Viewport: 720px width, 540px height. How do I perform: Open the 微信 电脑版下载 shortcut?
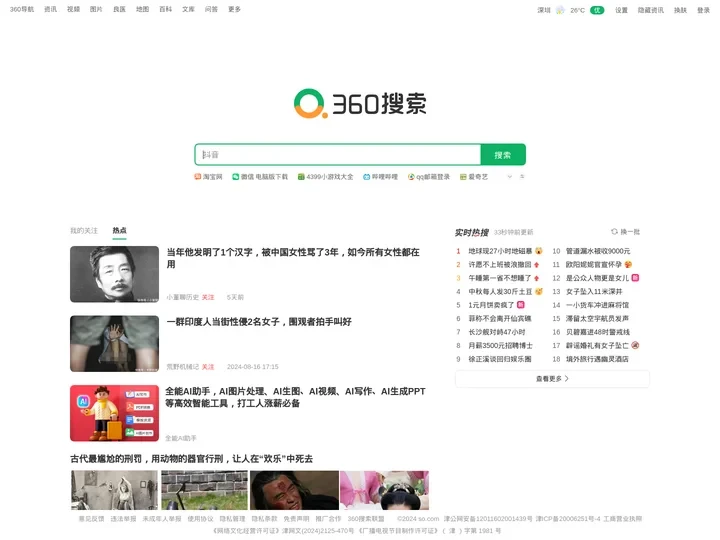tap(260, 177)
